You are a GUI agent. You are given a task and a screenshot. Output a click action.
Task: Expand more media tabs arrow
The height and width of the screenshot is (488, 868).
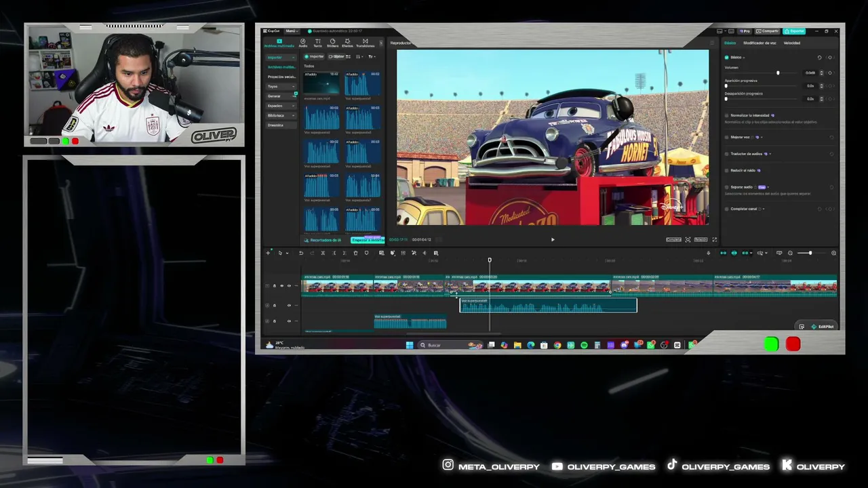pos(381,43)
